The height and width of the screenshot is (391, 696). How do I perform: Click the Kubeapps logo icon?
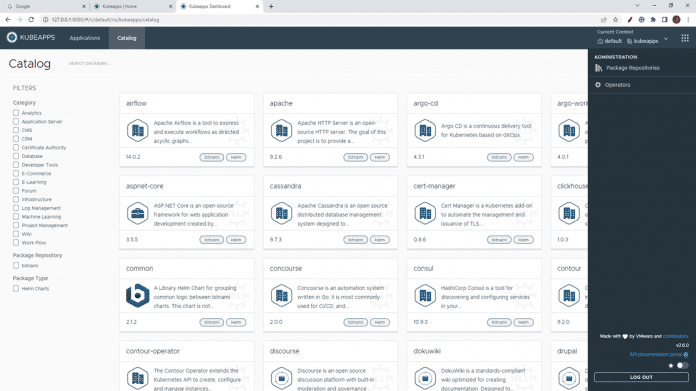tap(12, 38)
